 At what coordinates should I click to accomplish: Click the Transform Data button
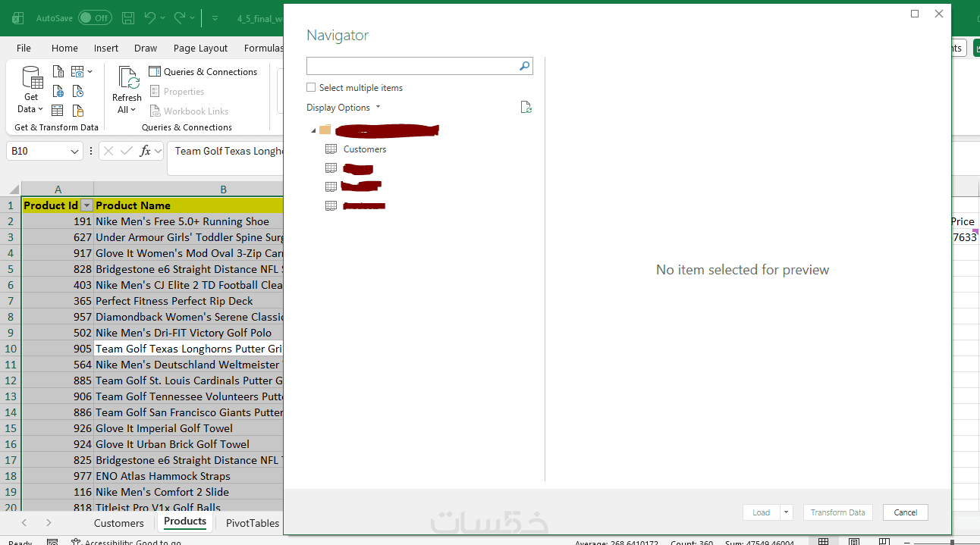tap(838, 512)
